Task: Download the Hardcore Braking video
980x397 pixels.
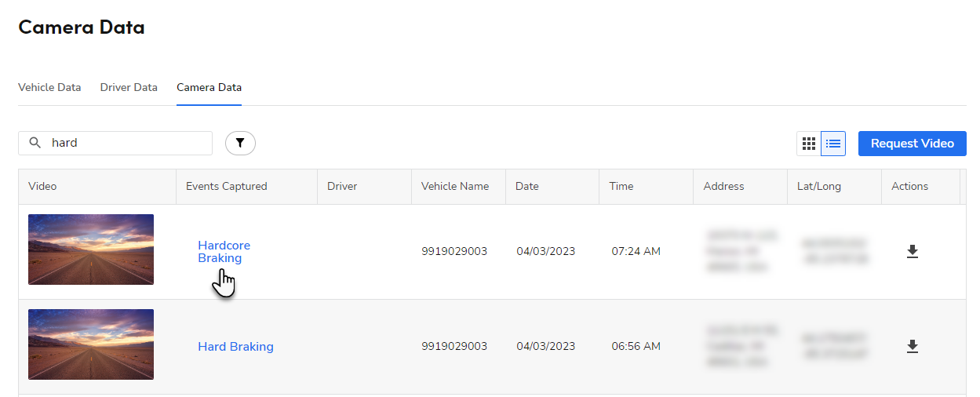Action: click(x=912, y=251)
